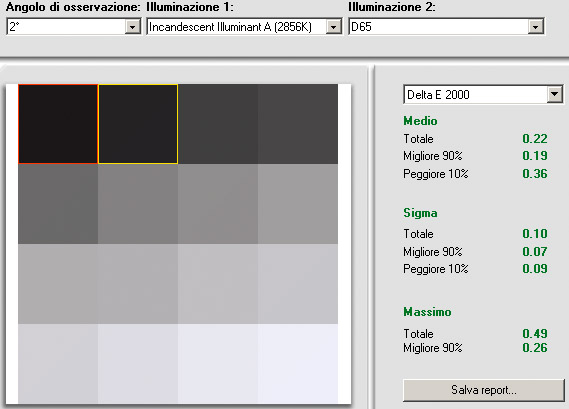Select the red-outlined black patch

[58, 124]
